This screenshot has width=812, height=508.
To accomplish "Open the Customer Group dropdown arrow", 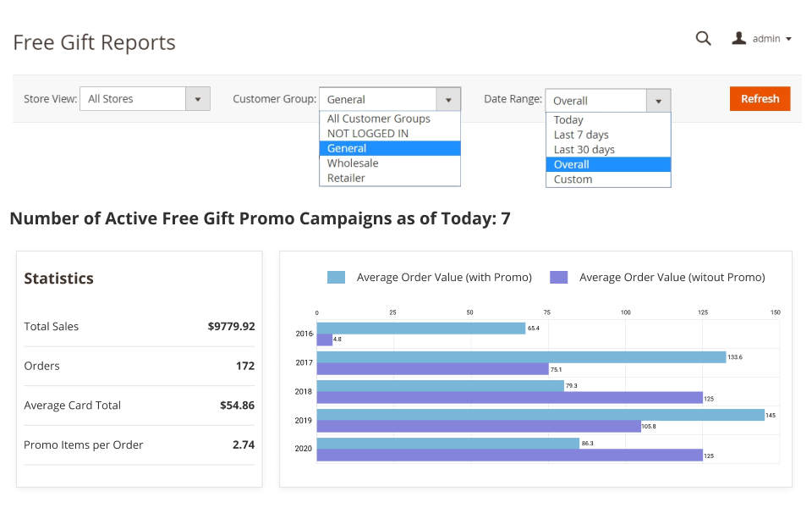I will coord(448,99).
